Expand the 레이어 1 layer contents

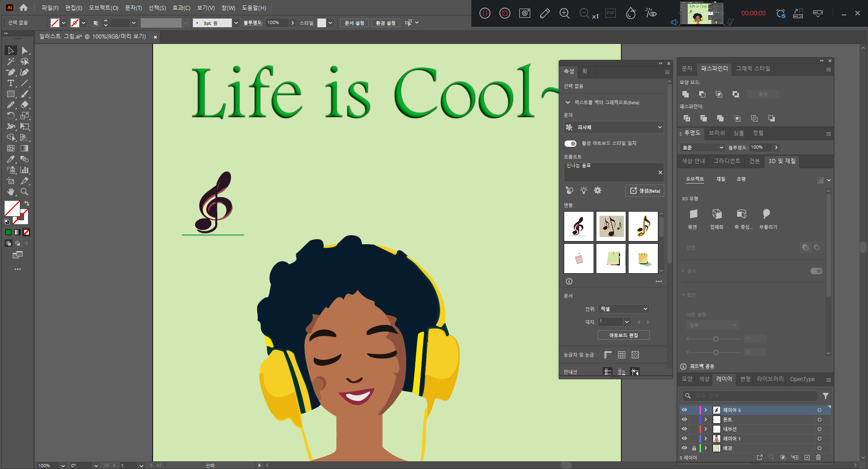705,439
